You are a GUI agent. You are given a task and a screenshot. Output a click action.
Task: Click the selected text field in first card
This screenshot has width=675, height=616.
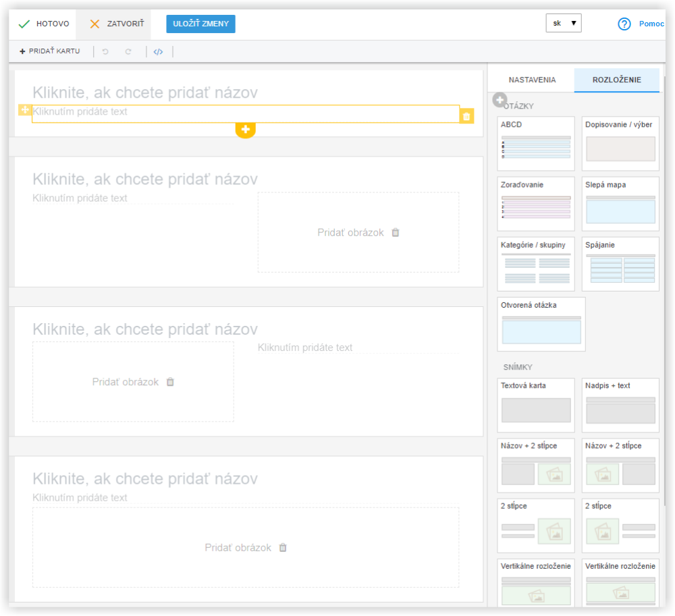tap(246, 113)
